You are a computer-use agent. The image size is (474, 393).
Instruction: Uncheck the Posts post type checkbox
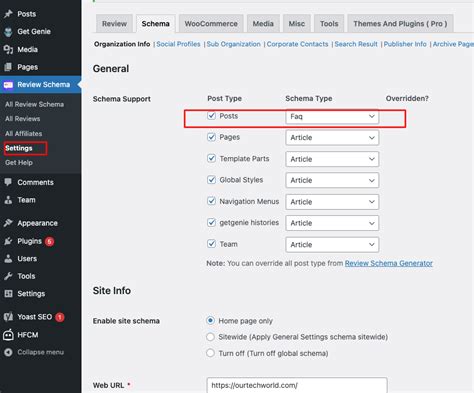211,116
